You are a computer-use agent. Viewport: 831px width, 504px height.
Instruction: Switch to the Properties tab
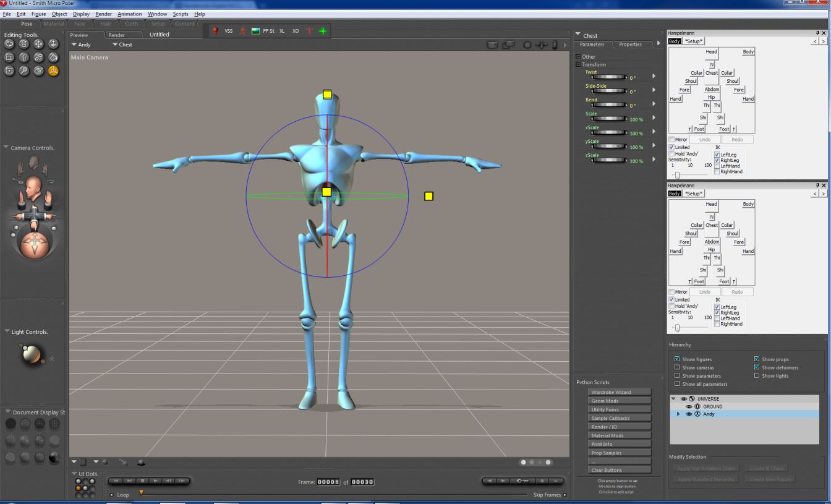click(630, 45)
